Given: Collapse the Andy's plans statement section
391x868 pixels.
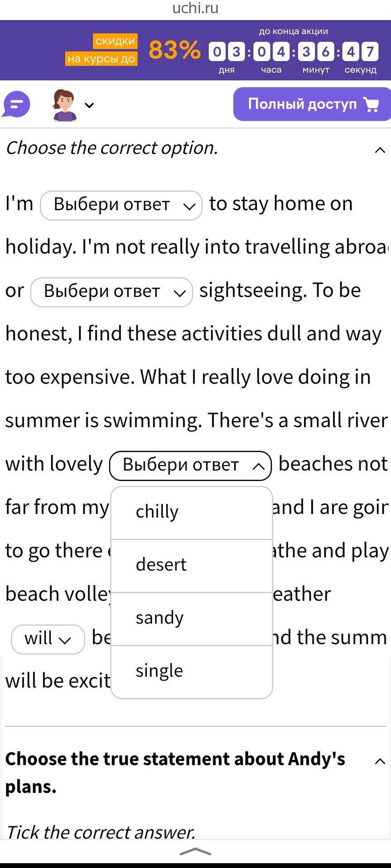Looking at the screenshot, I should pyautogui.click(x=380, y=761).
